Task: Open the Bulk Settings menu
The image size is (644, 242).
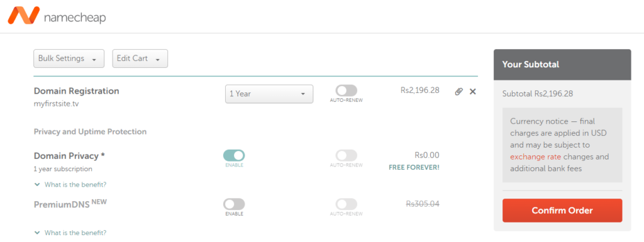Action: point(69,58)
